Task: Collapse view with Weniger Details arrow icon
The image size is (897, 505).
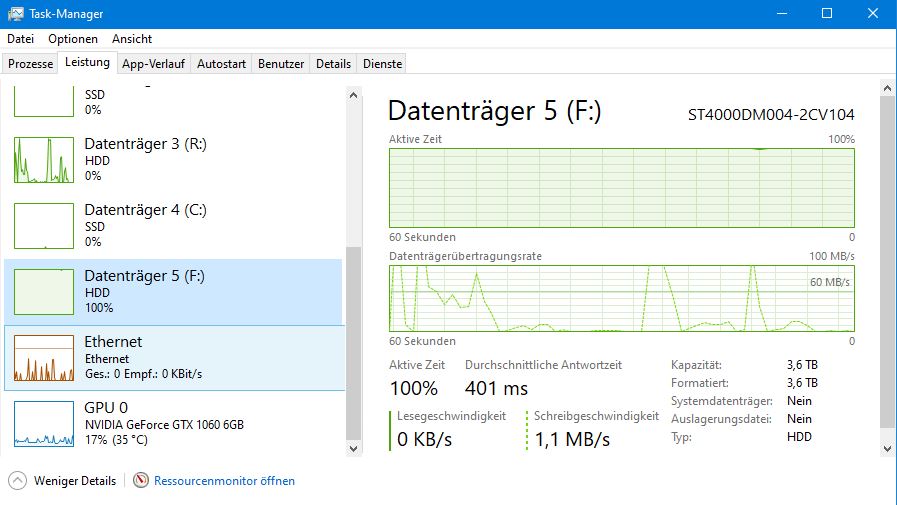Action: [x=18, y=481]
